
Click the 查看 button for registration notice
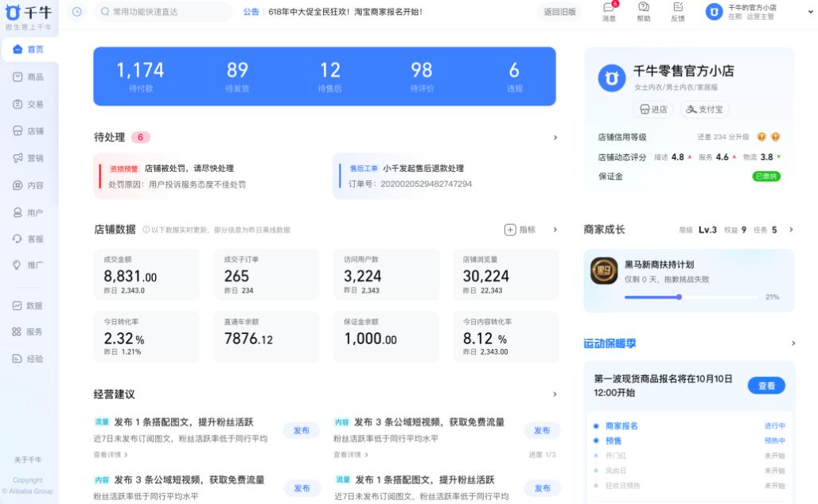click(x=766, y=386)
